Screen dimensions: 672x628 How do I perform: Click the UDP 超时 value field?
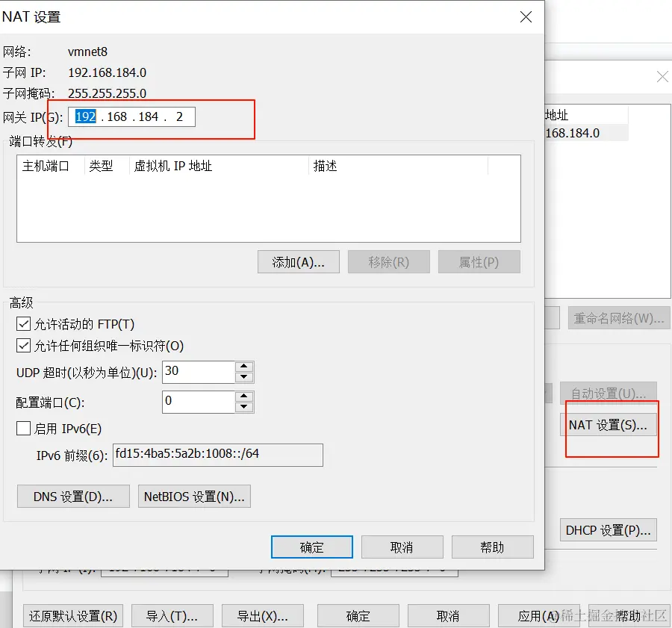[199, 372]
